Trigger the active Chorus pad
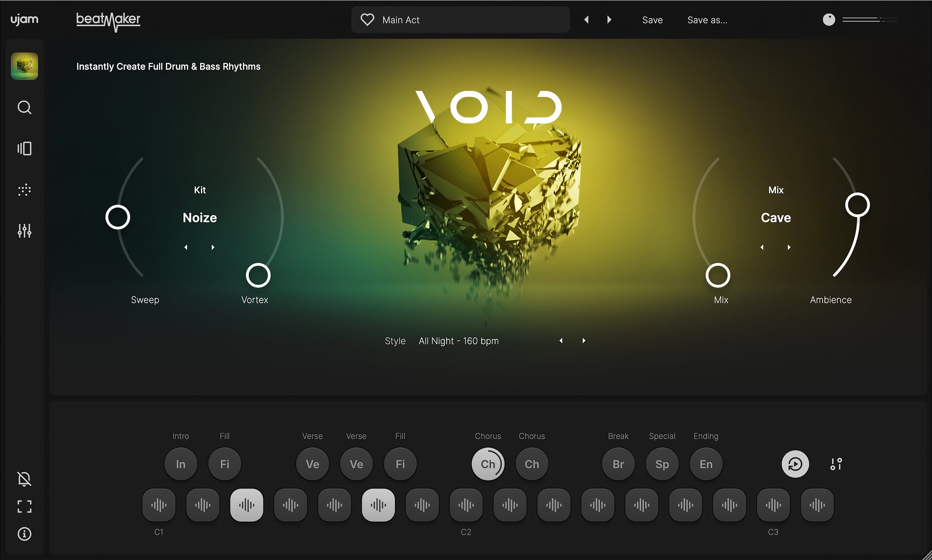This screenshot has width=932, height=560. click(488, 464)
